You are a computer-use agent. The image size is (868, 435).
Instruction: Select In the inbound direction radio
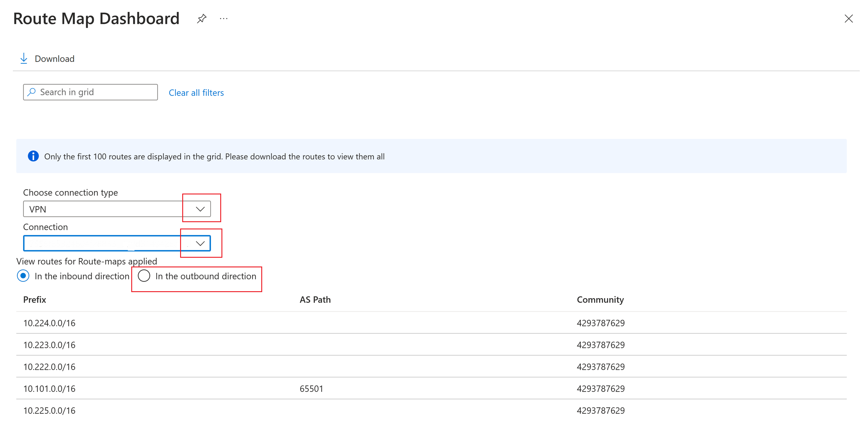coord(23,276)
